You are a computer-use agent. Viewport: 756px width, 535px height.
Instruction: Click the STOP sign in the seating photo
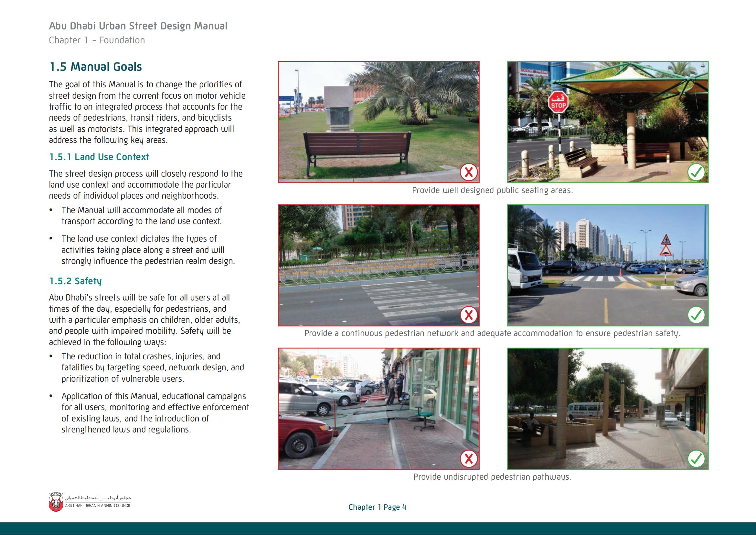(558, 103)
